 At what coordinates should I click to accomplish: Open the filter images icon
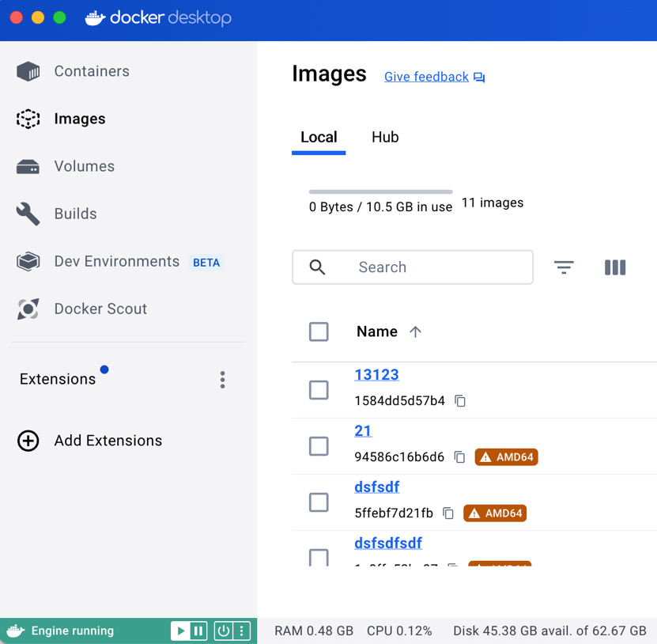pyautogui.click(x=564, y=267)
